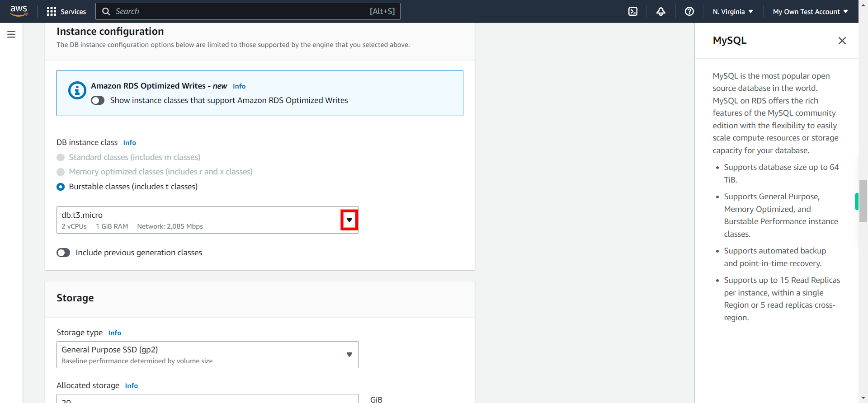
Task: Expand the General Purpose SSD (gp2) dropdown
Action: 208,355
